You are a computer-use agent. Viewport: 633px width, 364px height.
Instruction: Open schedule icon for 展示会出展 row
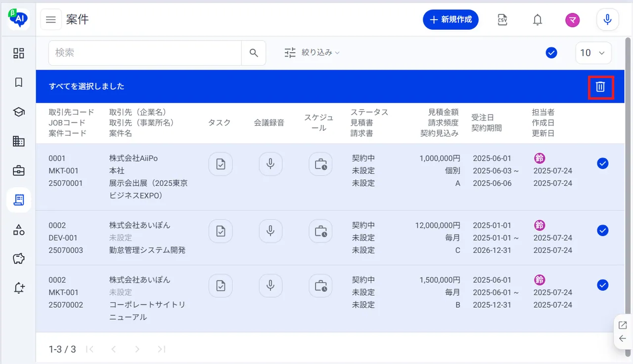(321, 164)
